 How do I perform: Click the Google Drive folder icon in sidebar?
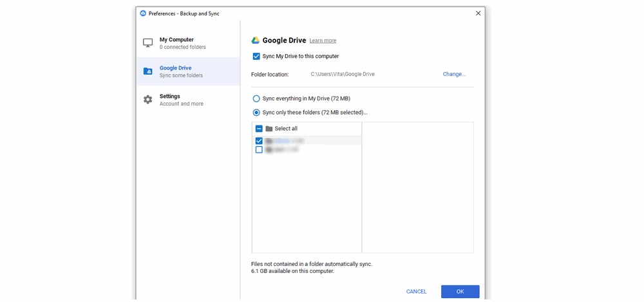pos(147,71)
